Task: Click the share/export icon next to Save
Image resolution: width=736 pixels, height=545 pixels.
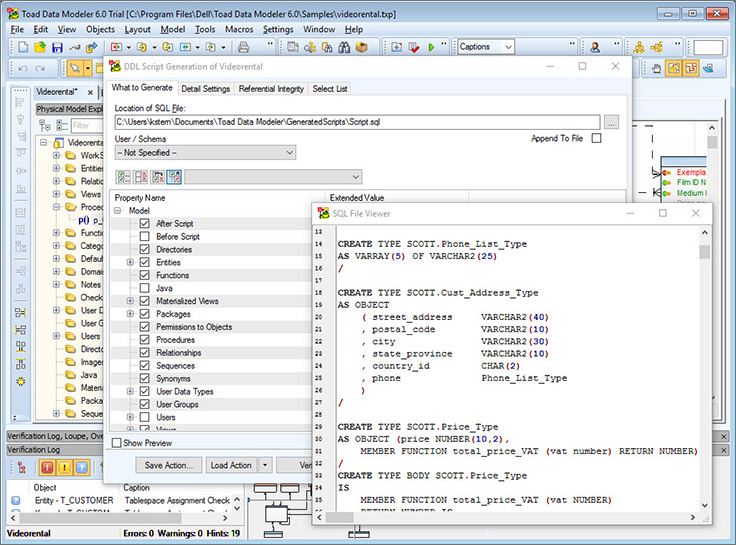Action: click(x=92, y=47)
